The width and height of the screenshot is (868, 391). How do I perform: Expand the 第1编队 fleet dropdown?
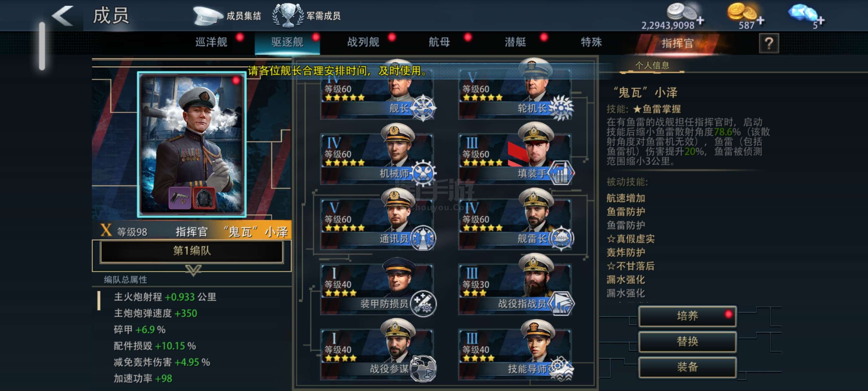[191, 251]
